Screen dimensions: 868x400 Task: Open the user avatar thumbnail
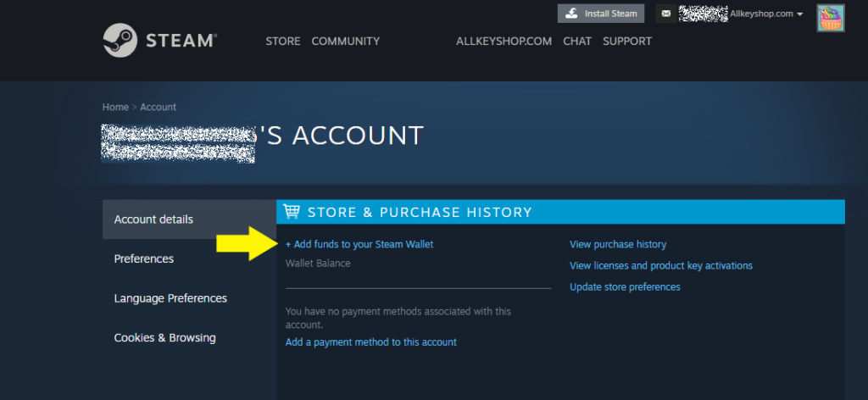(x=830, y=18)
